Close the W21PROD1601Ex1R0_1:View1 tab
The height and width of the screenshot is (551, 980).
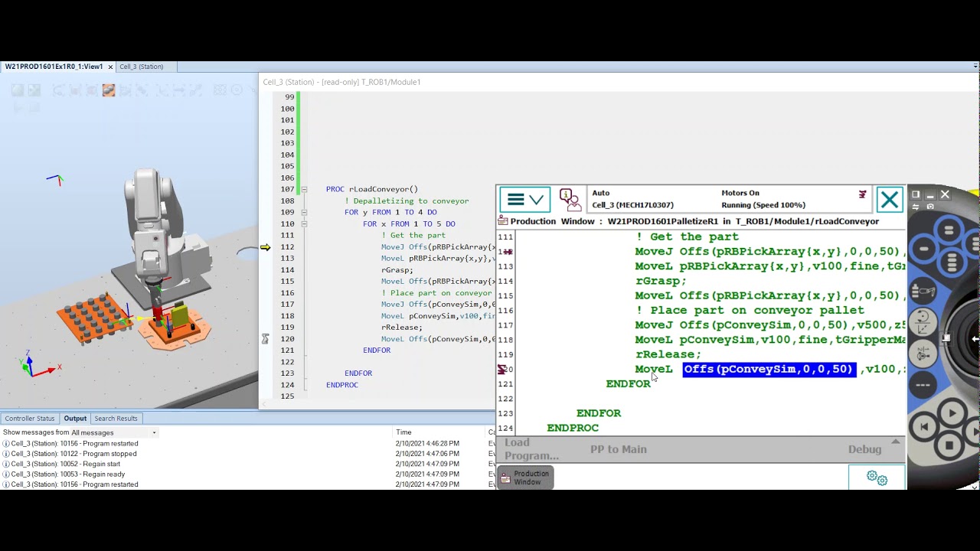tap(110, 67)
